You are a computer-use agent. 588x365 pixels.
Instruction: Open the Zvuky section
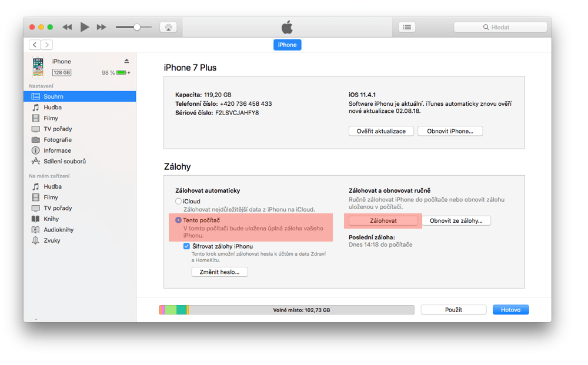coord(54,240)
